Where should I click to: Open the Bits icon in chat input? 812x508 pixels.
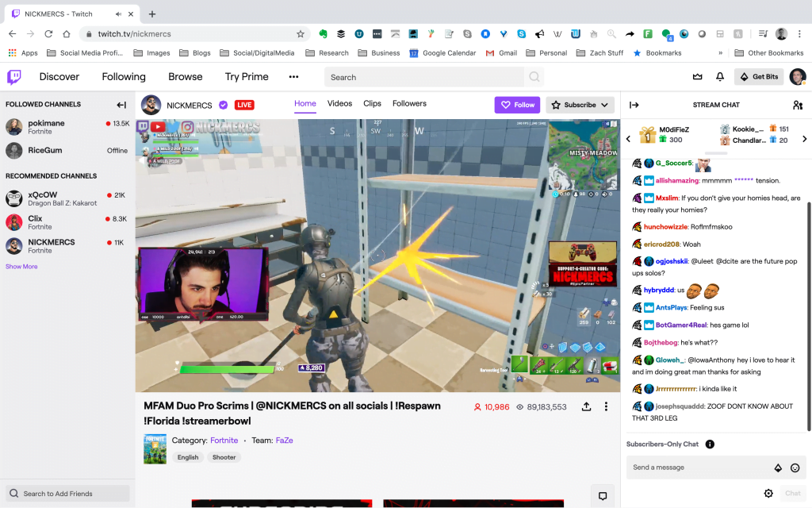pos(778,468)
